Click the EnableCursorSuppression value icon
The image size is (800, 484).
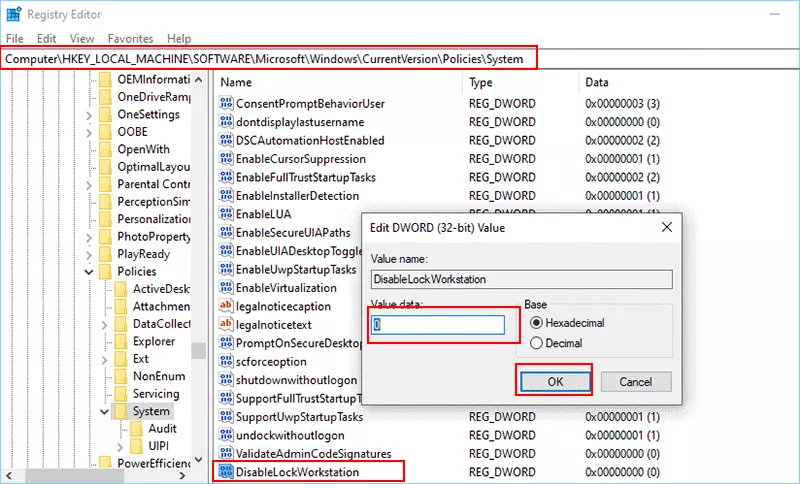226,159
